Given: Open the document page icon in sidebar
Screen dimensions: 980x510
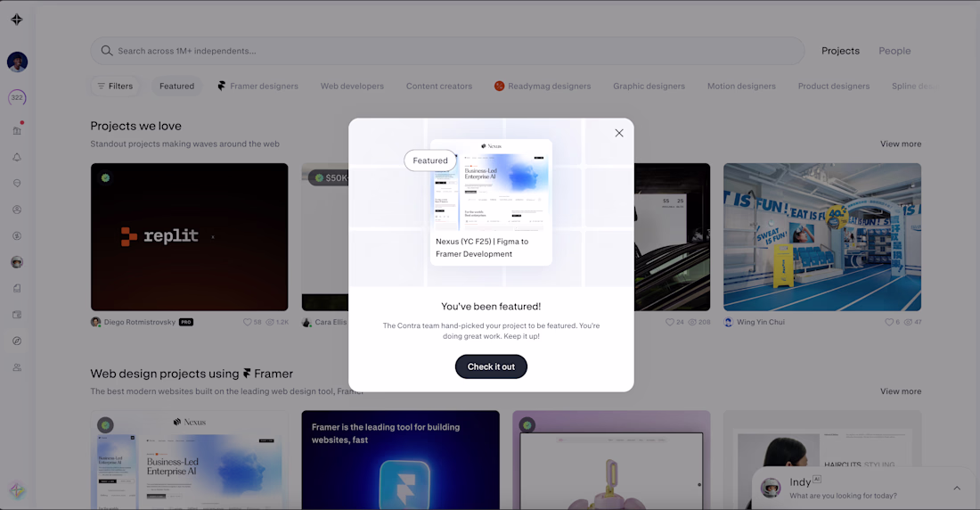Looking at the screenshot, I should coord(17,289).
